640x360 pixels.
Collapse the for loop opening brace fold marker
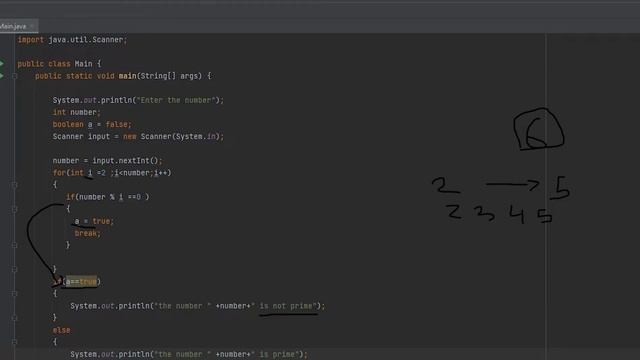pyautogui.click(x=14, y=185)
